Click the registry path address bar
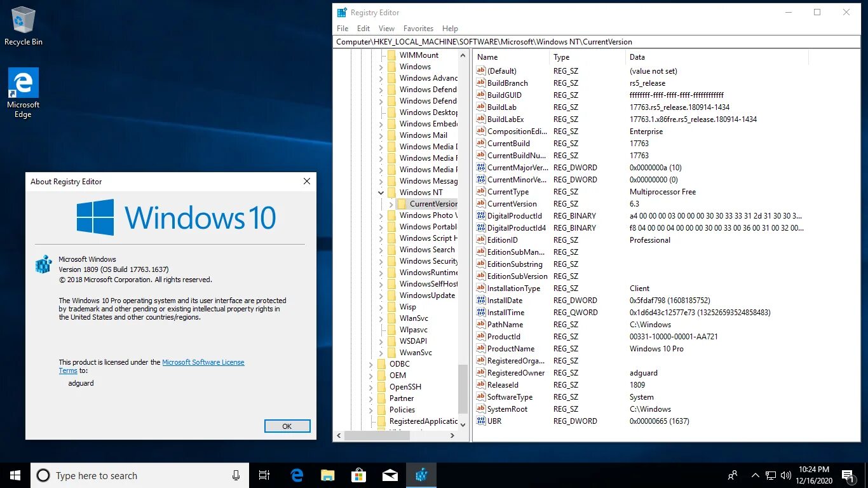 [597, 42]
